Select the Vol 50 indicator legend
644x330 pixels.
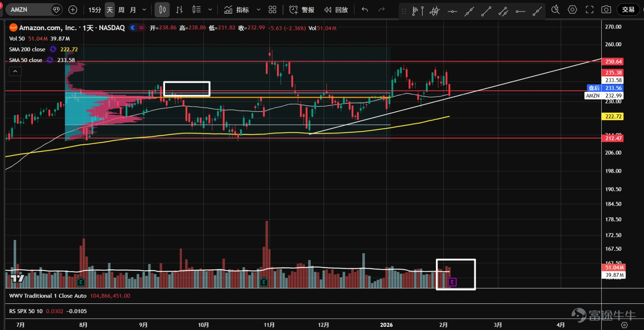17,39
